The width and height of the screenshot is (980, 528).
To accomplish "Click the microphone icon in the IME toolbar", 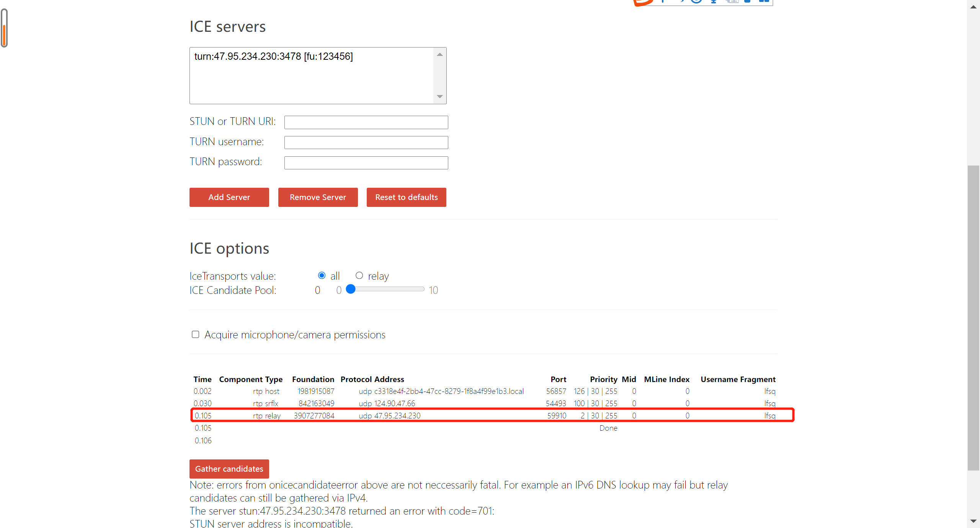I will (713, 2).
